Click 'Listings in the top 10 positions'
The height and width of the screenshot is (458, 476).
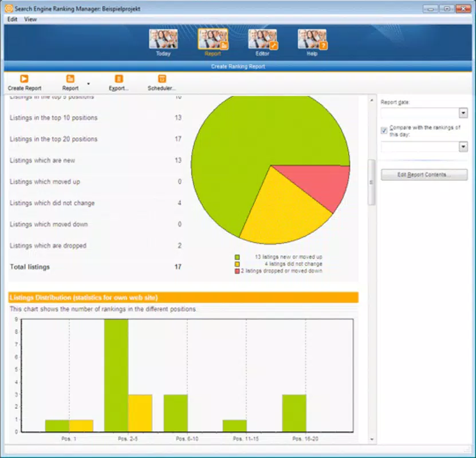[x=53, y=118]
